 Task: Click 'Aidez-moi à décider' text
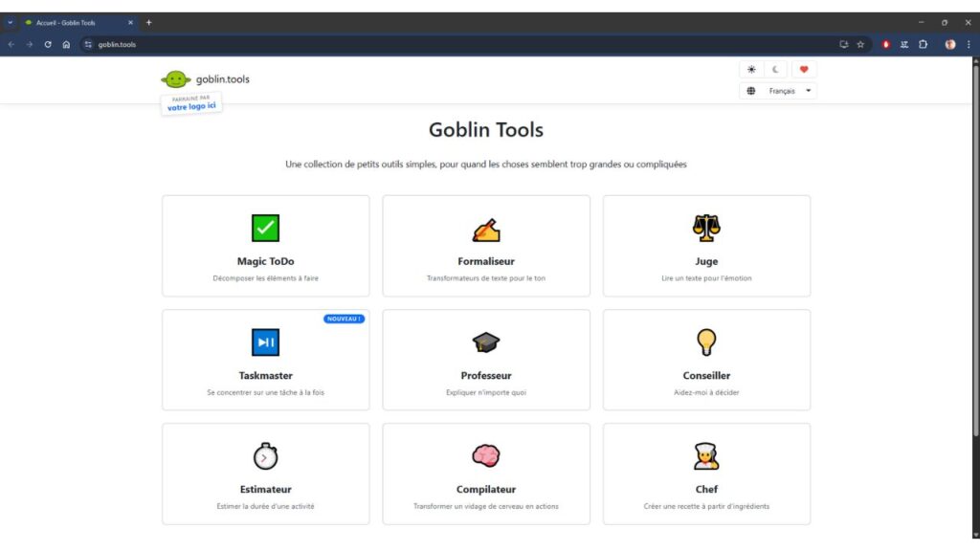click(706, 392)
